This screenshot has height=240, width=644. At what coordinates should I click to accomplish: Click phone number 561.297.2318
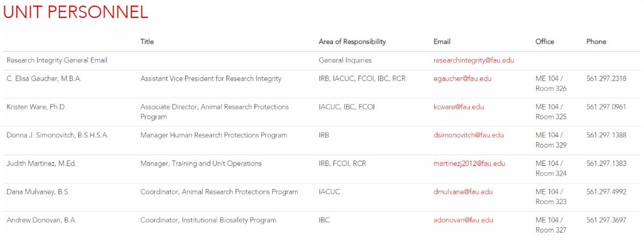pos(606,79)
